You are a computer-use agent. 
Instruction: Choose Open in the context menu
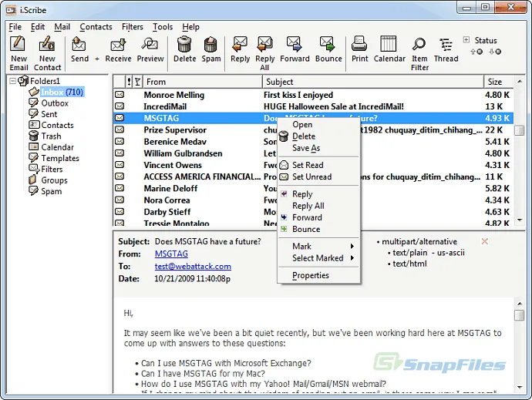pyautogui.click(x=318, y=125)
